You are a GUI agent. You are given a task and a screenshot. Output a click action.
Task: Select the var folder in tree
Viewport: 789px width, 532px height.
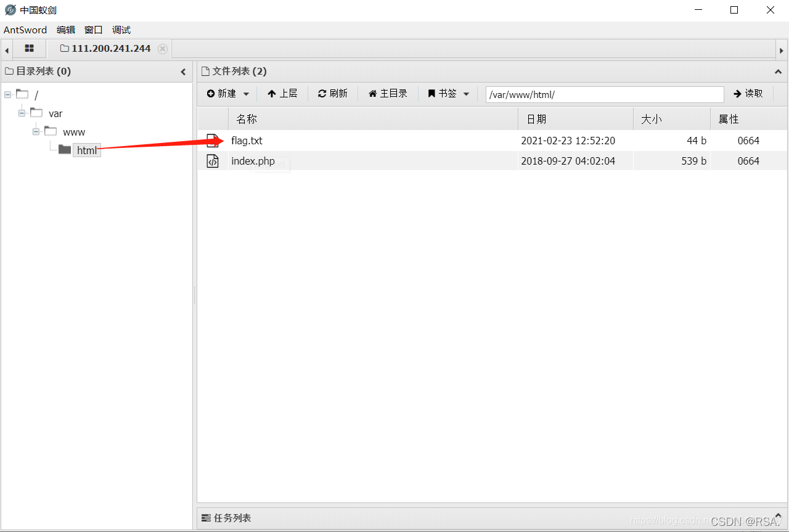pyautogui.click(x=55, y=113)
